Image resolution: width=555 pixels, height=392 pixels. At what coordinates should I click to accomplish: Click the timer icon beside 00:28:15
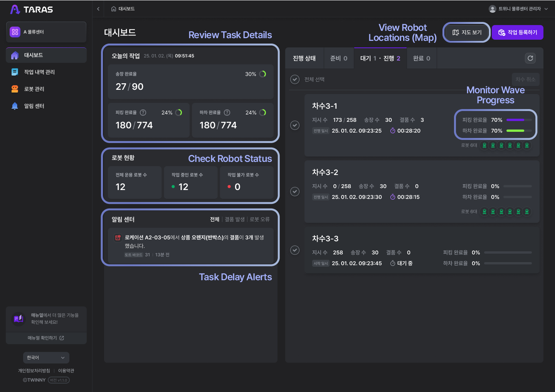(393, 197)
